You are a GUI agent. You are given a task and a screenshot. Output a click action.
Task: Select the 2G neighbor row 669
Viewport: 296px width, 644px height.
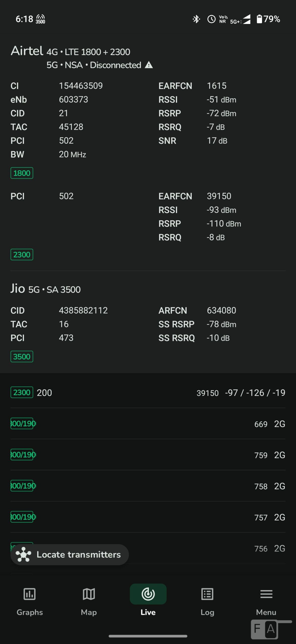(x=148, y=424)
